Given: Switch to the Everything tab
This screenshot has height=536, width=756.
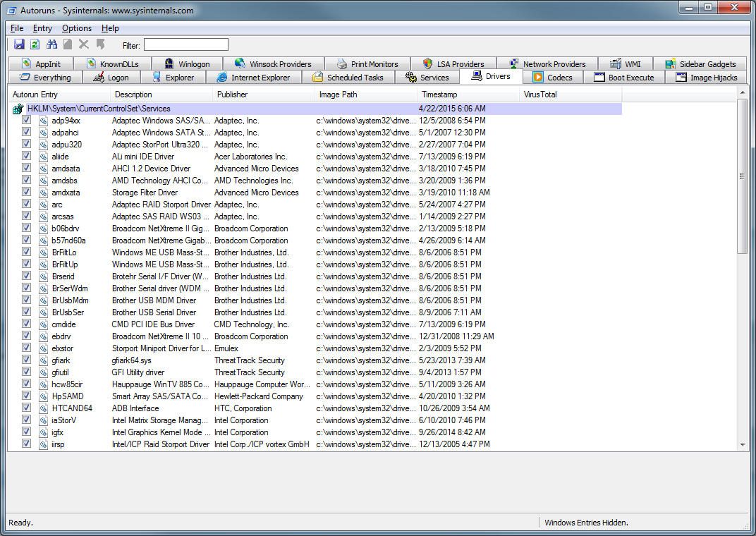Looking at the screenshot, I should (x=45, y=77).
